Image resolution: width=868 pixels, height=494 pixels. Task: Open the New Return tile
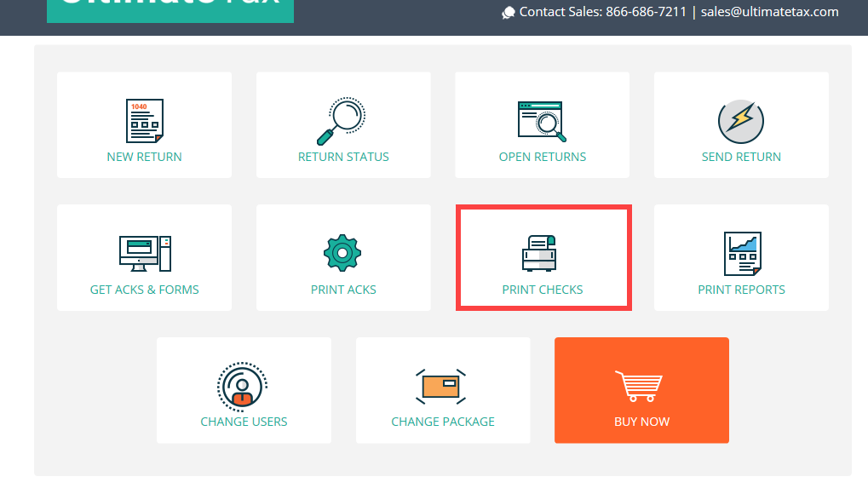click(x=143, y=124)
